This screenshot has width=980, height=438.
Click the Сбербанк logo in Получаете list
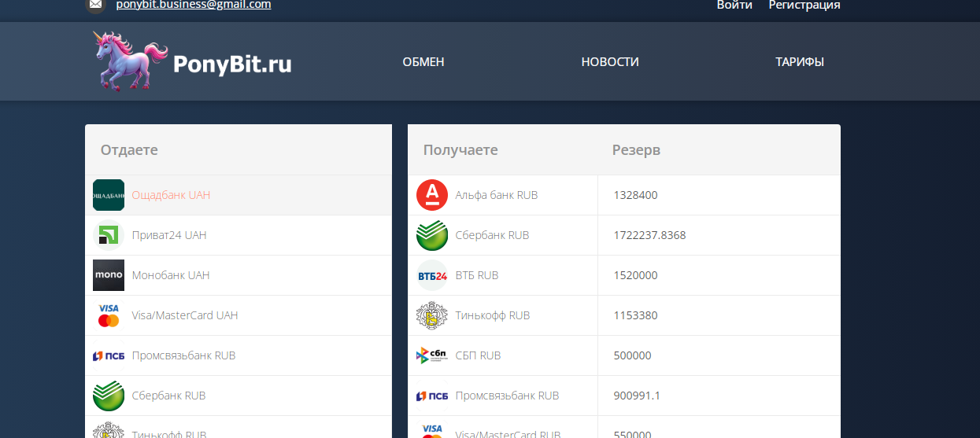pos(432,235)
